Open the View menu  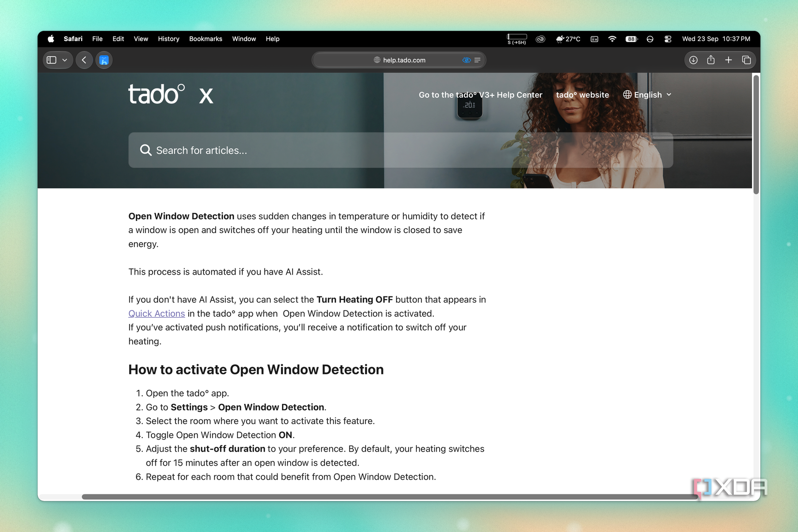click(141, 39)
